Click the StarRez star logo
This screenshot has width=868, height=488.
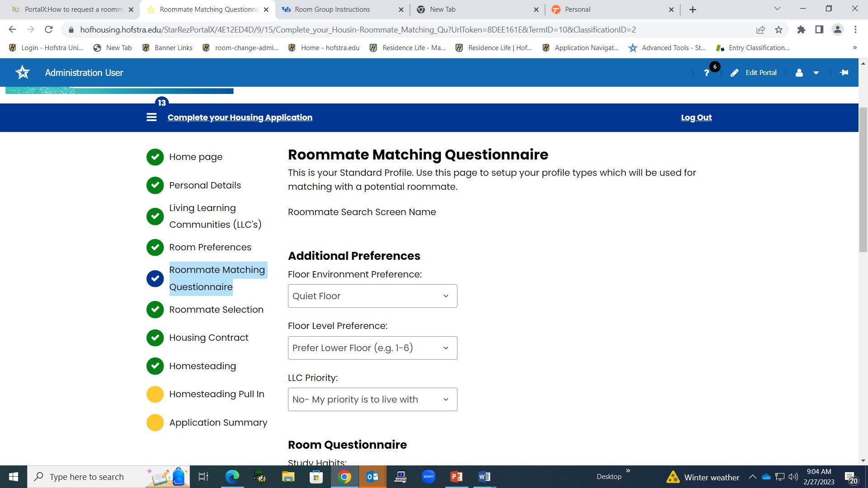coord(23,73)
